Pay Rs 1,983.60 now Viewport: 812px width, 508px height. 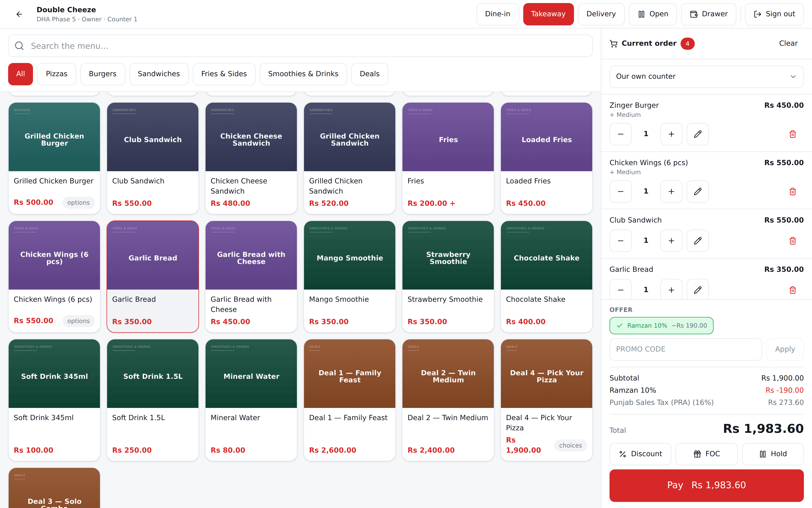pos(706,485)
